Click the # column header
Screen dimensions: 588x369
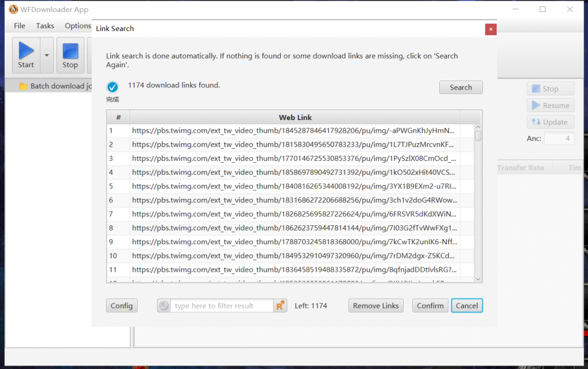[118, 117]
